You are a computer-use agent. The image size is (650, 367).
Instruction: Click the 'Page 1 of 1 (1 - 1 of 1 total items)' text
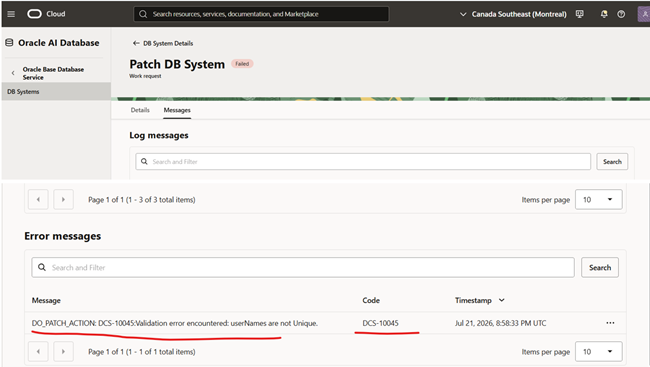[x=141, y=352]
